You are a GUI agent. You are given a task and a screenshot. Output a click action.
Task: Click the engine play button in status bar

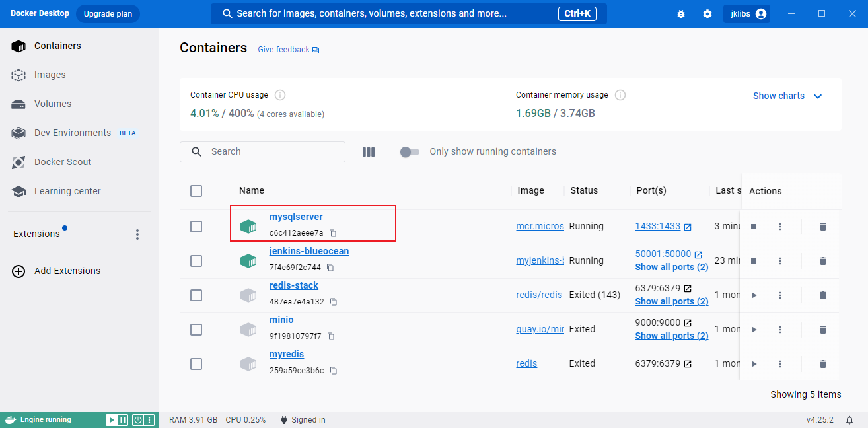coord(112,420)
